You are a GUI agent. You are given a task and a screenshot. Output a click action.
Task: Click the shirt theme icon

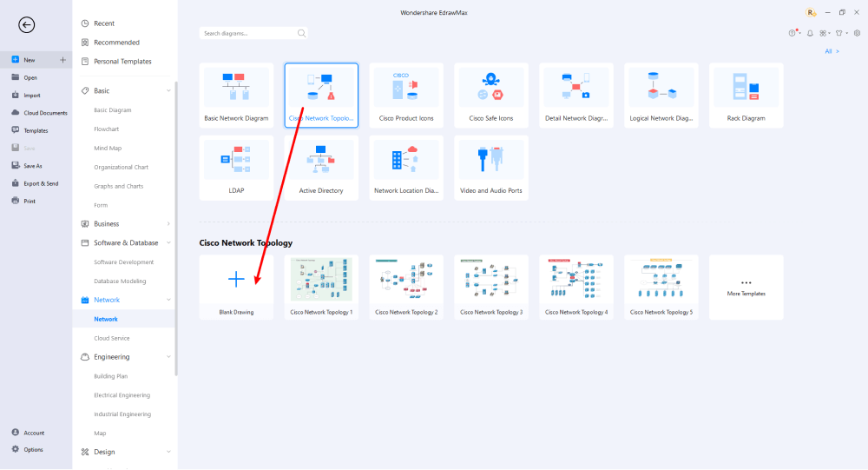(839, 33)
